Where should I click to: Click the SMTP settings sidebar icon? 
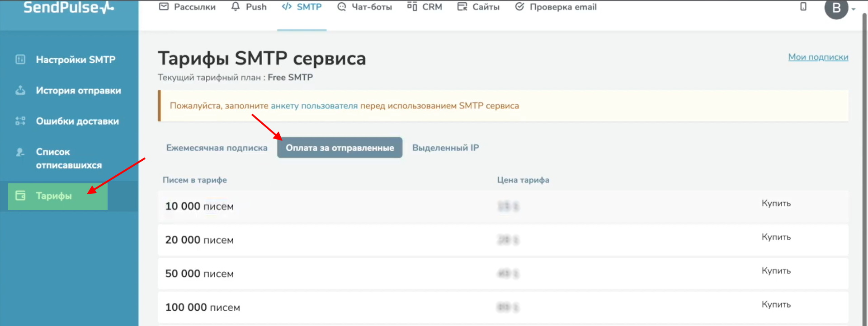coord(20,60)
